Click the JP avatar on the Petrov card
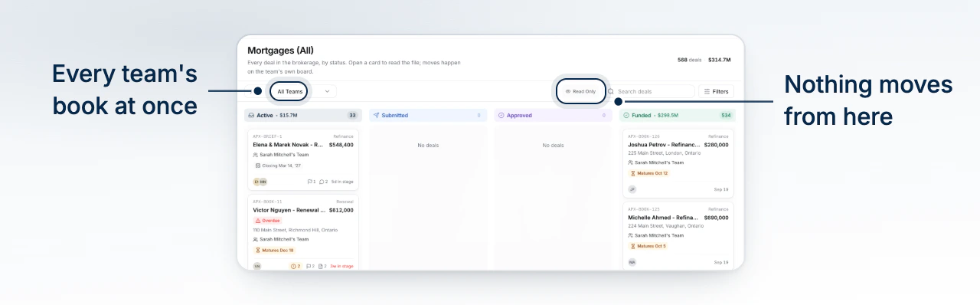 pyautogui.click(x=632, y=189)
